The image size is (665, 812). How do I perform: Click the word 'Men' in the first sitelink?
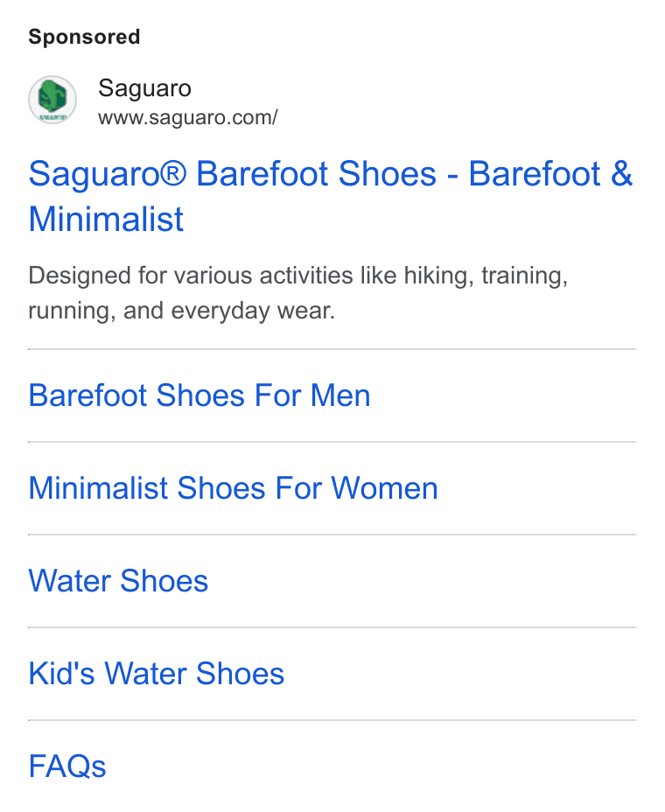[340, 395]
